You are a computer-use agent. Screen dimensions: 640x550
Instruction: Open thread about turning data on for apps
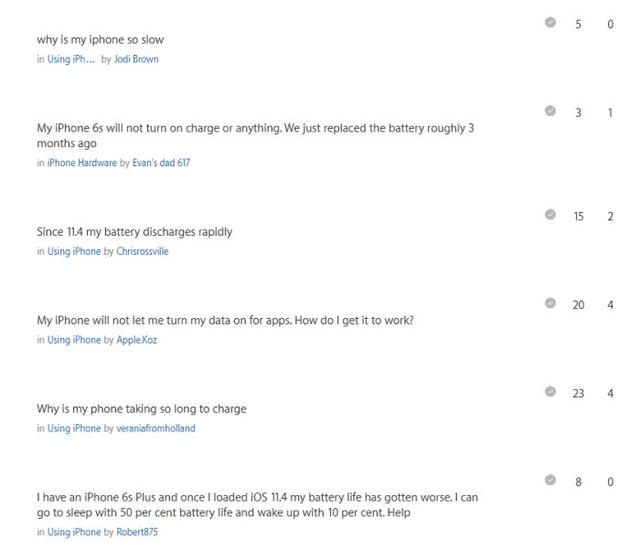point(225,321)
